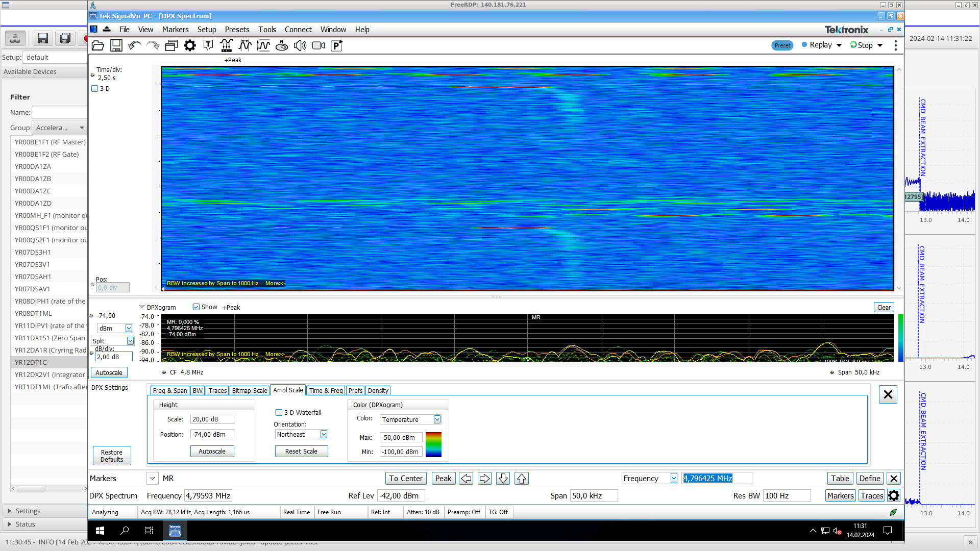This screenshot has height=551, width=980.
Task: Expand the Replay dropdown arrow
Action: point(839,45)
